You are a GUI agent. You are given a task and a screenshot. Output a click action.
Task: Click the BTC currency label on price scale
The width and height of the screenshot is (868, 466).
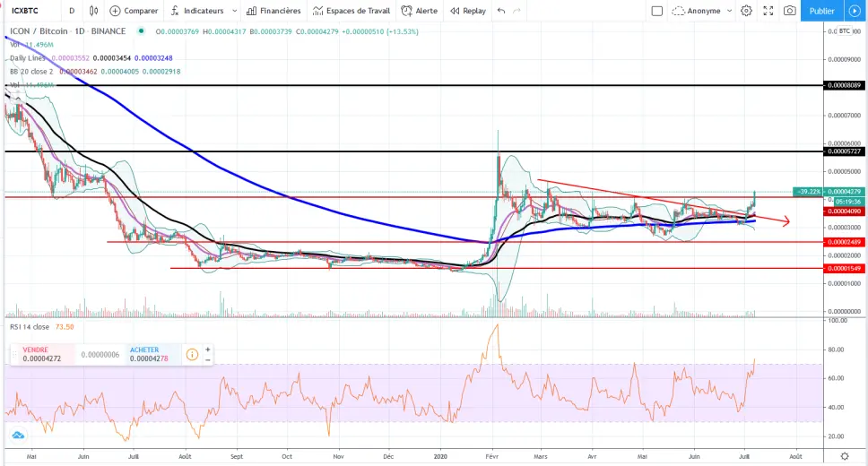[x=844, y=31]
